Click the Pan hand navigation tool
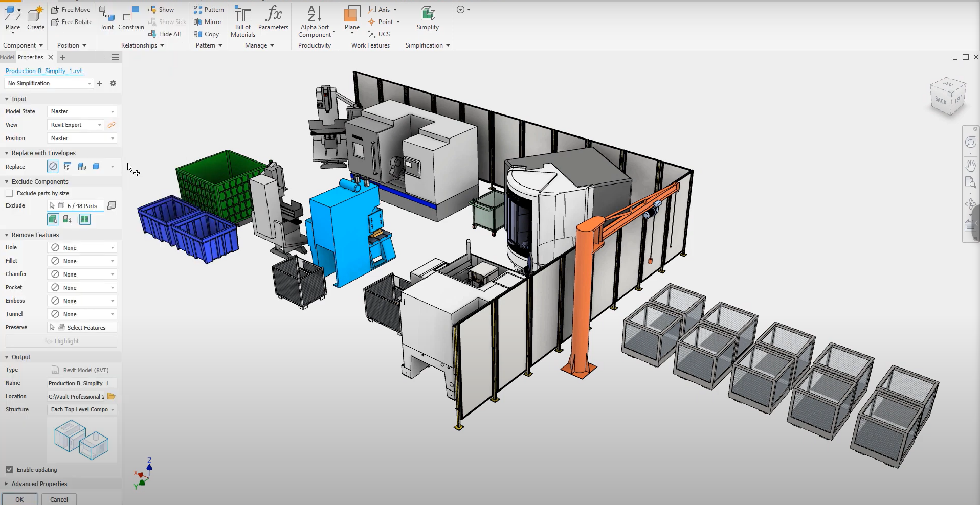 click(970, 166)
